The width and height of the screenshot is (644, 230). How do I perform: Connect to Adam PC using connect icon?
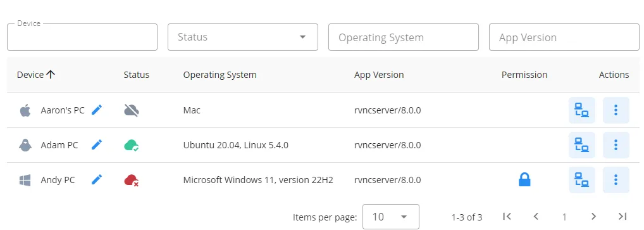[x=581, y=145]
